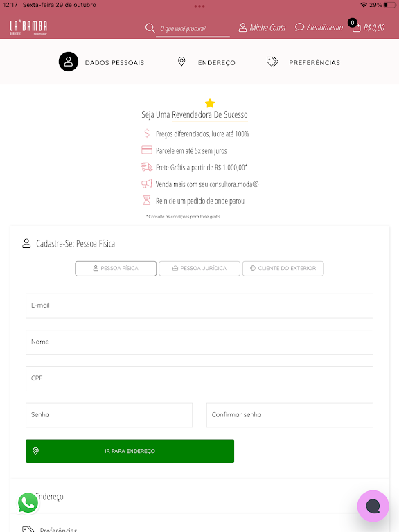Screen dimensions: 399x532
Task: Focus the CPF input field
Action: [199, 379]
